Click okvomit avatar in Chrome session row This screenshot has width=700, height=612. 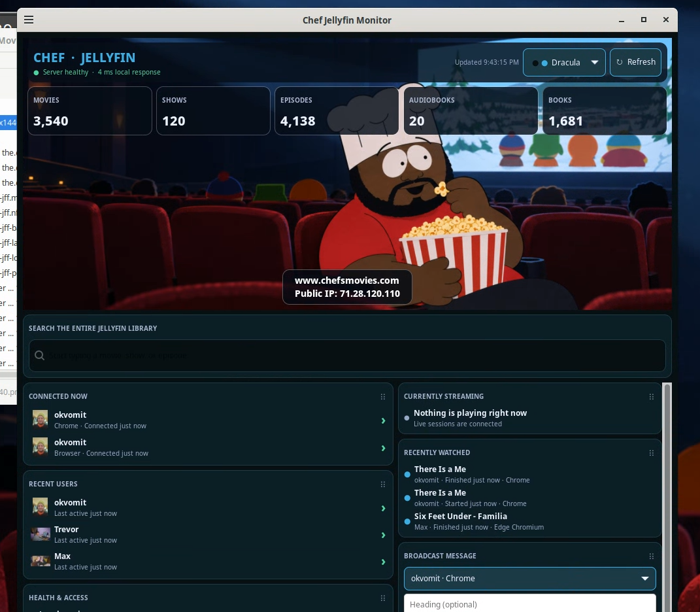pyautogui.click(x=40, y=419)
